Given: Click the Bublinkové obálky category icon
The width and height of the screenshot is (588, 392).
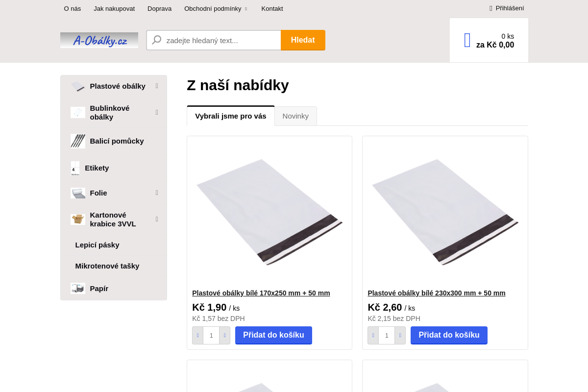Looking at the screenshot, I should coord(77,112).
